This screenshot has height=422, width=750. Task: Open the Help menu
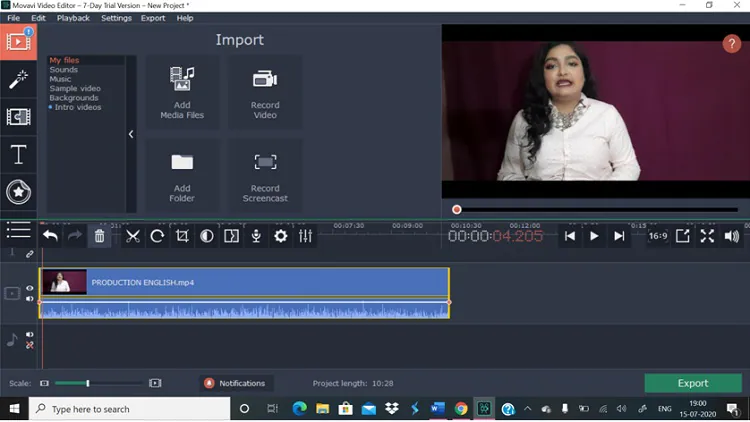pyautogui.click(x=185, y=18)
